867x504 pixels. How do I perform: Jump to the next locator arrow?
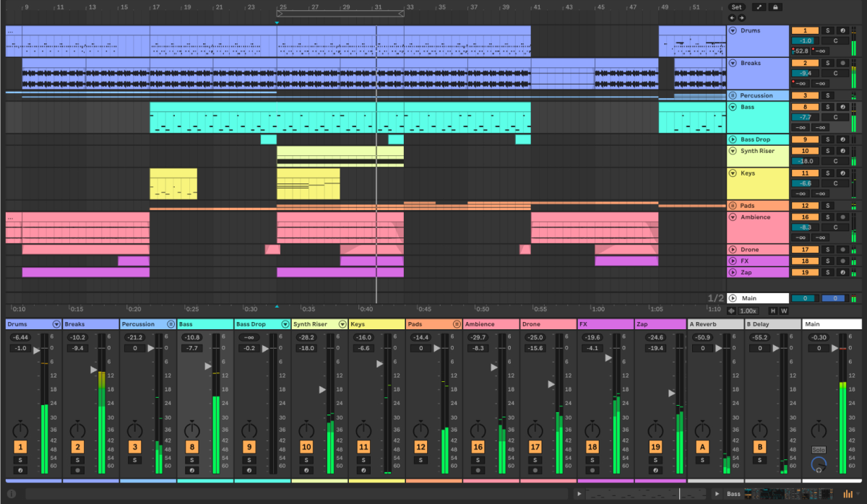coord(741,17)
